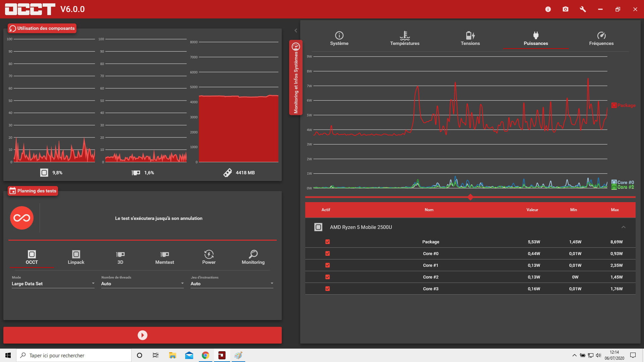Collapse the AMD Ryzen 5 Mobile 2500U group
Image resolution: width=644 pixels, height=362 pixels.
tap(624, 227)
